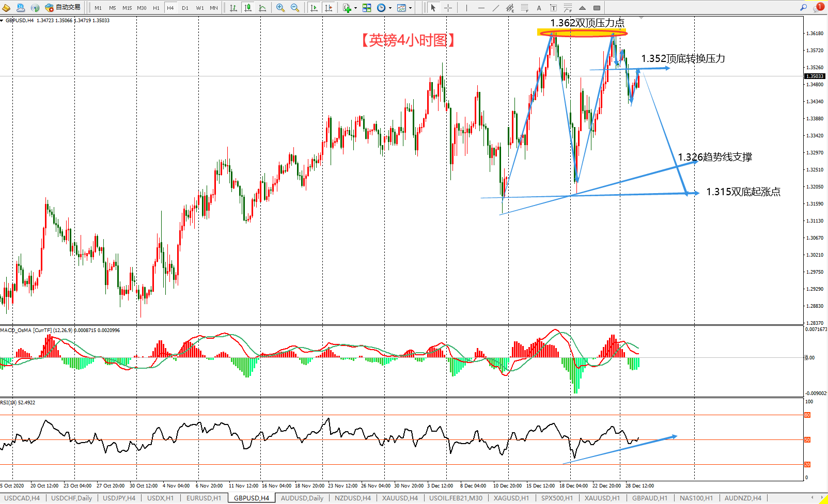Select the Line Chart display icon

click(262, 8)
